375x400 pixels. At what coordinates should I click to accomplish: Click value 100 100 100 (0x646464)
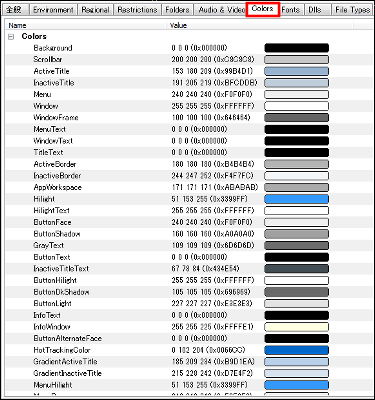tap(211, 118)
